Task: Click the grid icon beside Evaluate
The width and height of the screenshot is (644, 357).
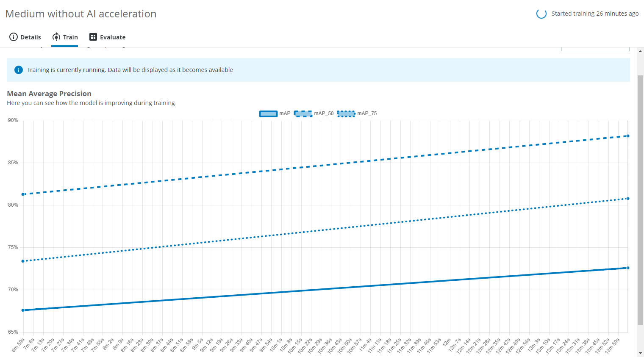Action: 93,37
